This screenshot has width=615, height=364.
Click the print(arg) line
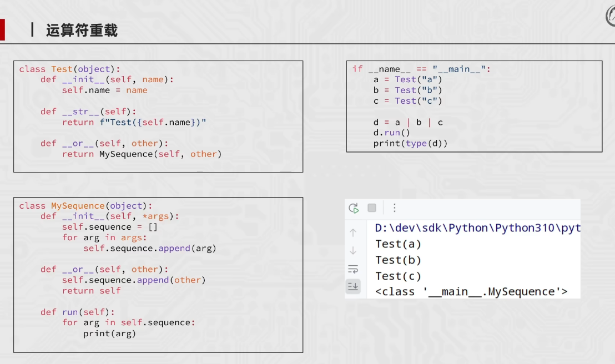click(109, 333)
